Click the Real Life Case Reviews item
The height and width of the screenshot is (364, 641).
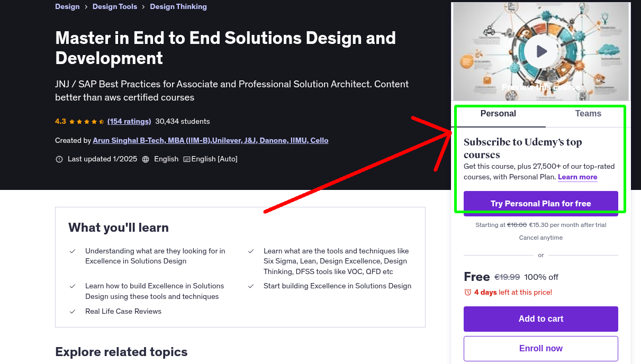[123, 312]
